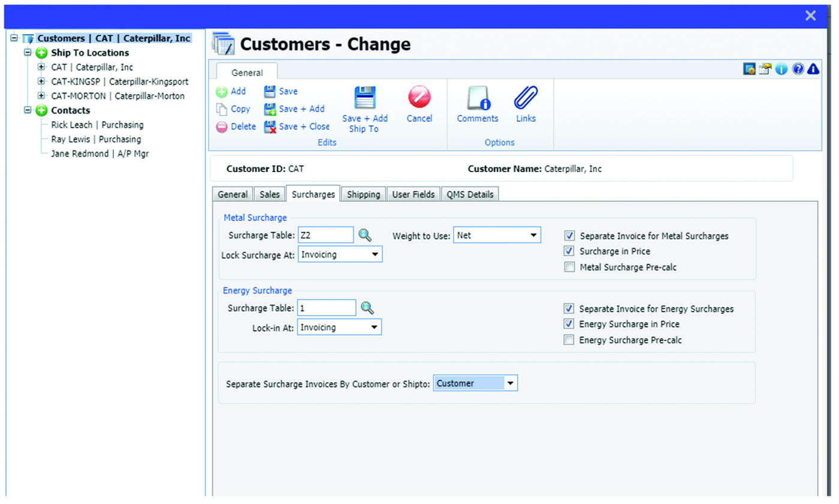Viewport: 839px width, 504px height.
Task: Toggle Separate Invoice for Metal Surcharges
Action: click(x=569, y=236)
